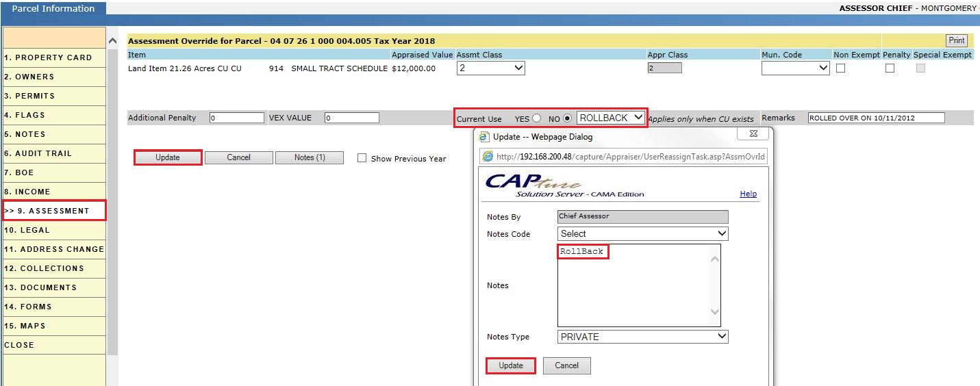Go to 12. Collections

click(53, 268)
